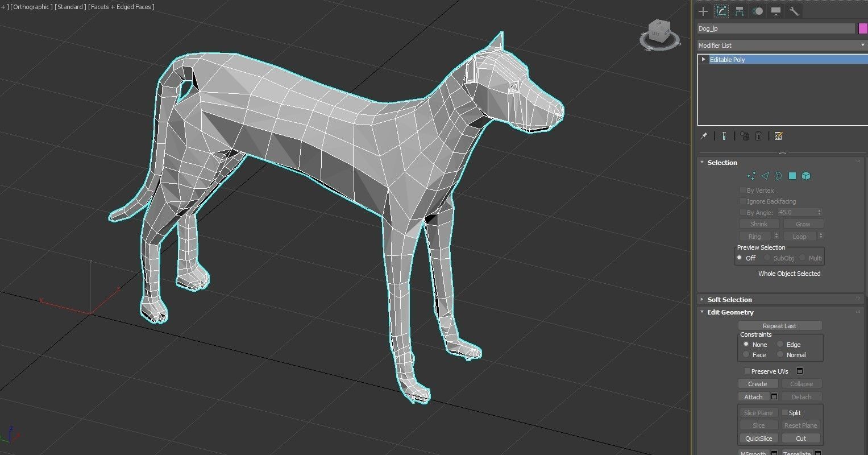Collapse the Selection rollout
Screen dimensions: 868x455
tap(702, 163)
